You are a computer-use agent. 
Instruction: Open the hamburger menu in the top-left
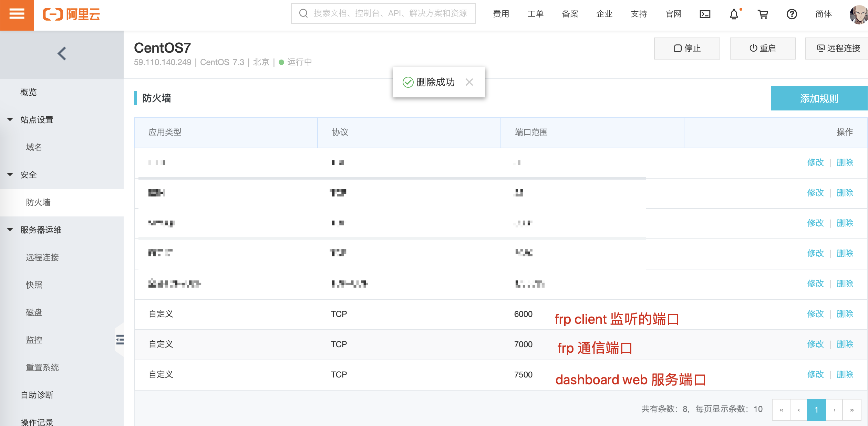(17, 14)
